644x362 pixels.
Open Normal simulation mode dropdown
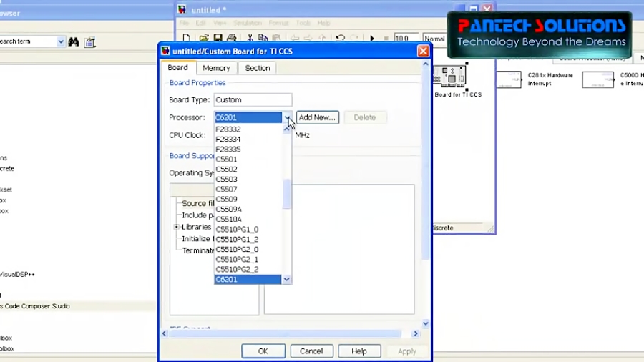pyautogui.click(x=434, y=39)
